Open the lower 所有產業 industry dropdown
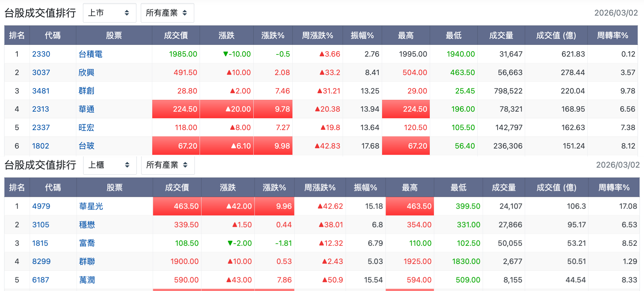This screenshot has width=644, height=291. coord(168,165)
